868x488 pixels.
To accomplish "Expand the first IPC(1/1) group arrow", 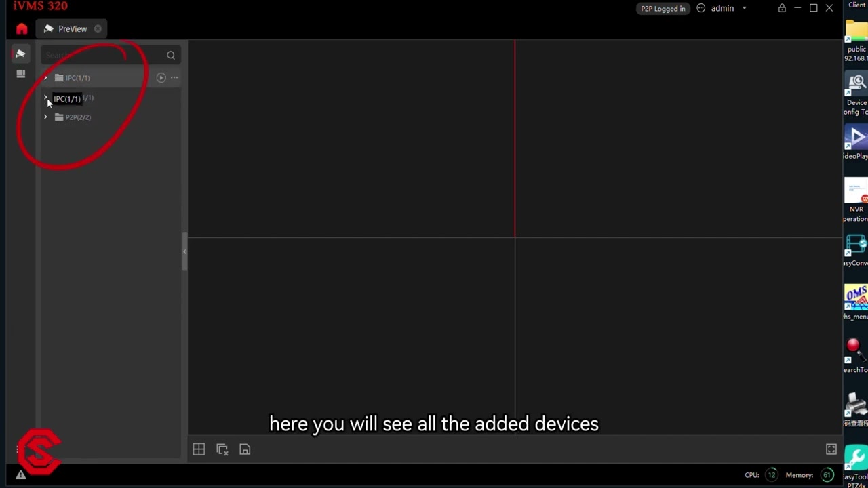I will tap(45, 78).
